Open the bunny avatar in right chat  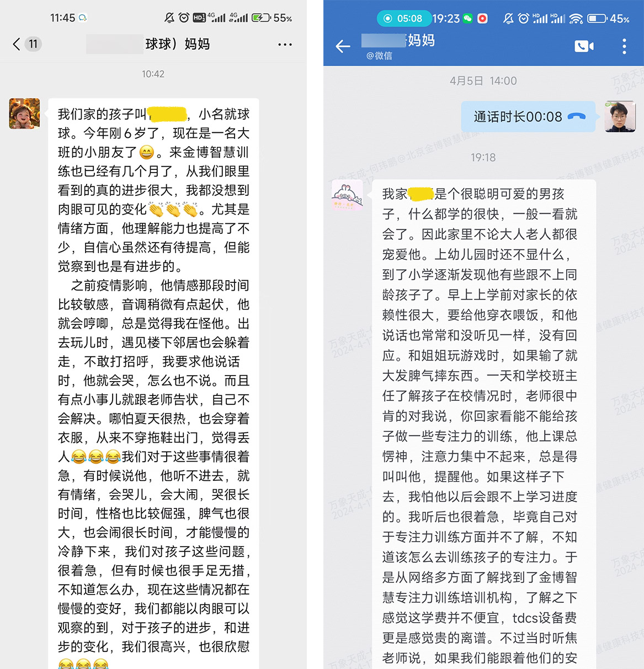coord(347,196)
